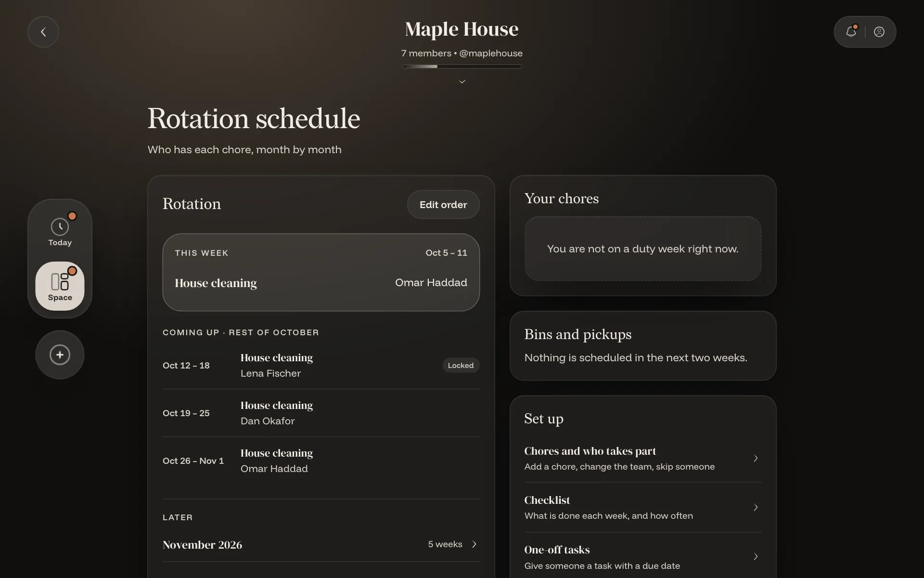Viewport: 924px width, 578px height.
Task: Click the Edit order button
Action: [443, 205]
